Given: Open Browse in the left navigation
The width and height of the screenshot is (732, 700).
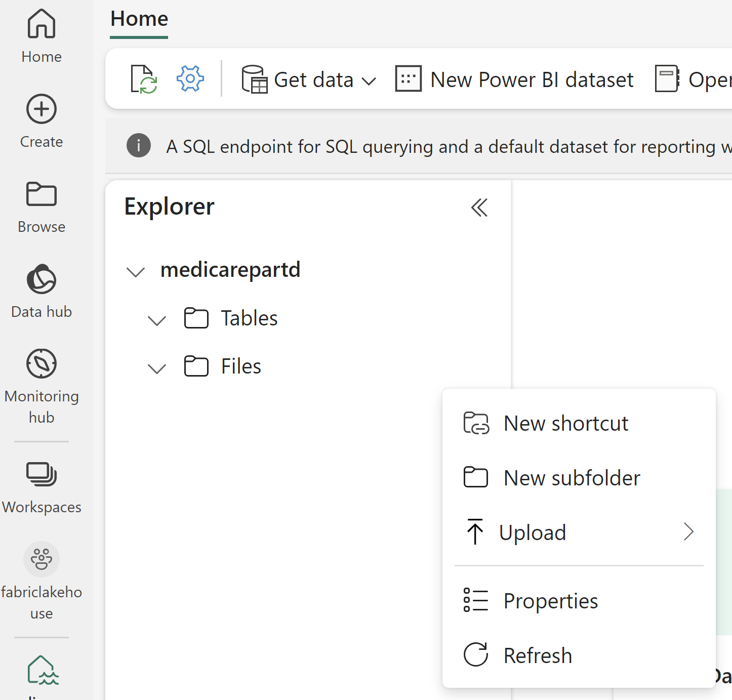Looking at the screenshot, I should [42, 207].
